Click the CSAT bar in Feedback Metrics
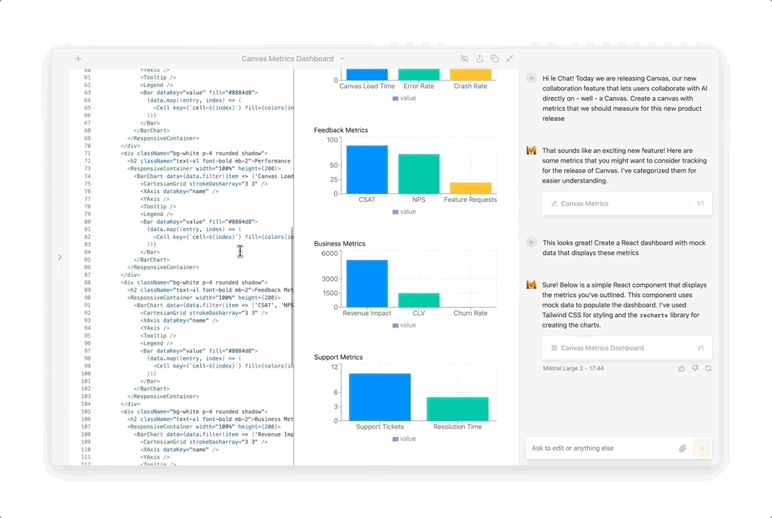 coord(366,170)
